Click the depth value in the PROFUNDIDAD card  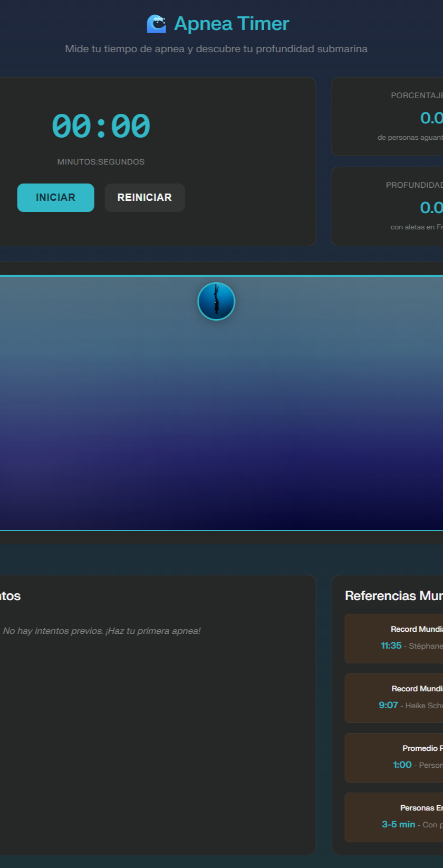click(x=431, y=208)
